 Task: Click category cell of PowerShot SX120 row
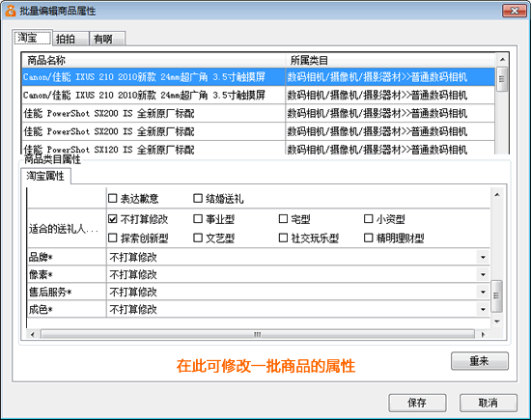[x=390, y=149]
